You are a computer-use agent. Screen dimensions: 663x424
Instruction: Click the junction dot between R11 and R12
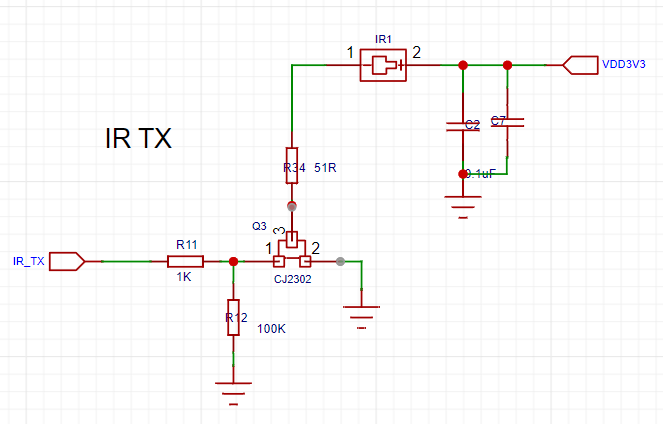tap(233, 262)
